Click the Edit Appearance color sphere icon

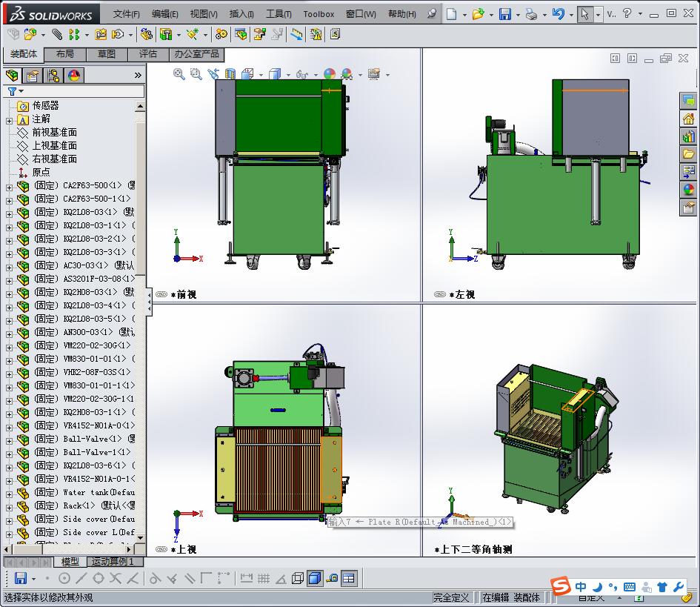coord(330,73)
